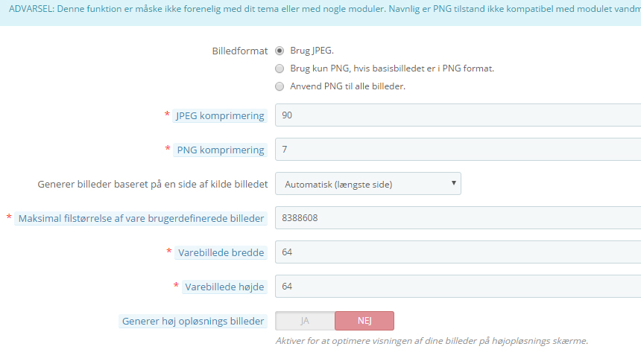Screen dimensions: 641x364
Task: Click the NEJ toggle option
Action: 364,321
